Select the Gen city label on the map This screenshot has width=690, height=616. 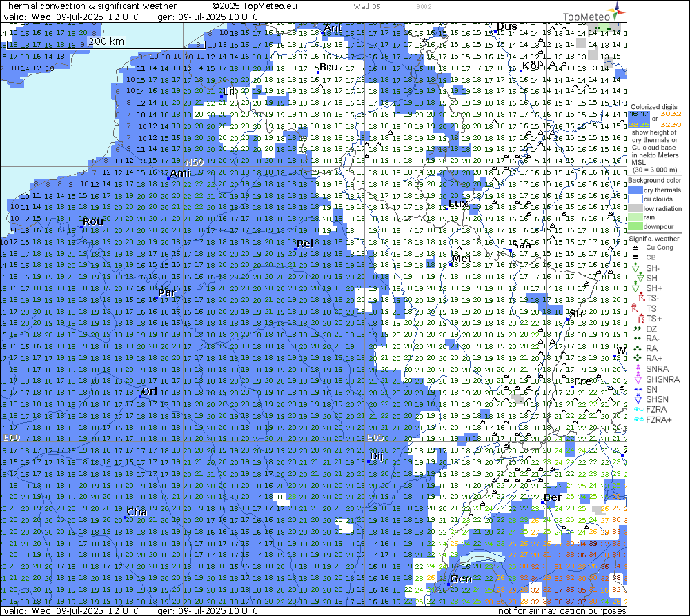461,579
